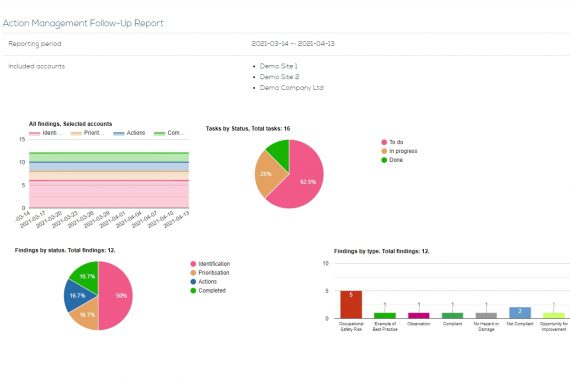
Task: Click Demo Company Ltd in accounts list
Action: pos(292,88)
